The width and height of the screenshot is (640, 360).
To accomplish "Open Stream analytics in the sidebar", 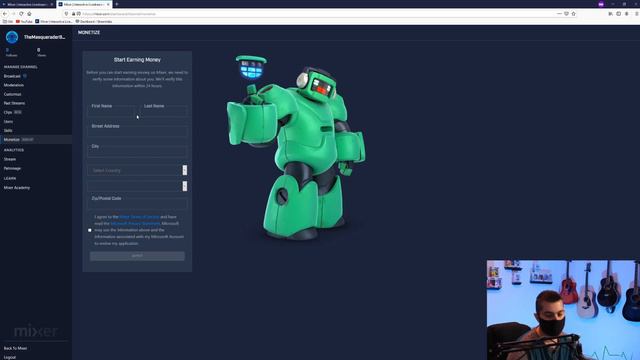I will pyautogui.click(x=10, y=159).
